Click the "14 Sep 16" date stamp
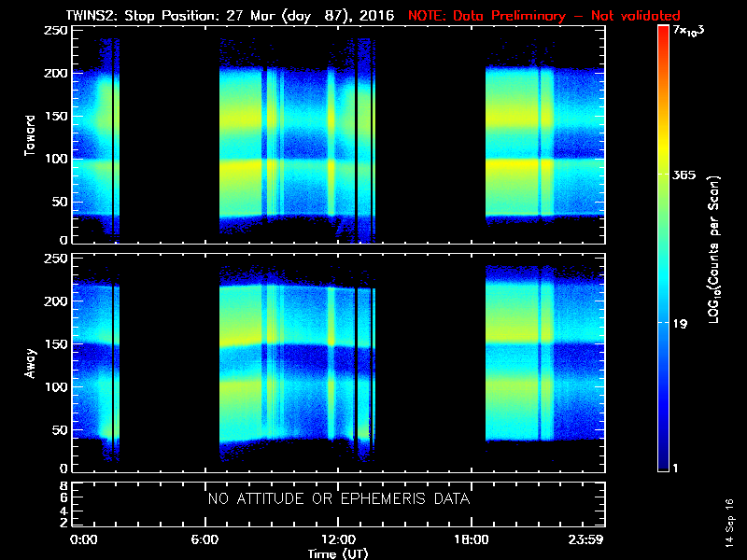The image size is (747, 560). coord(729,523)
